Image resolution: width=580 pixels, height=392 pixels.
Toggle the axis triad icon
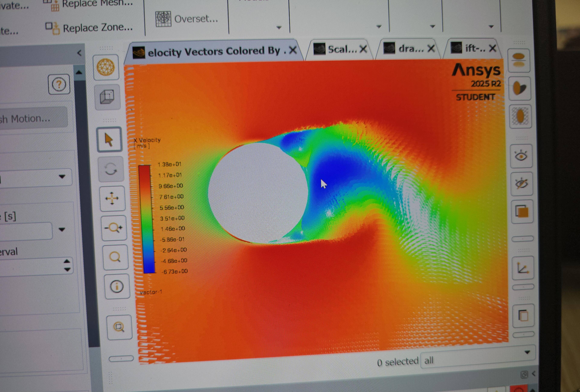(x=523, y=268)
